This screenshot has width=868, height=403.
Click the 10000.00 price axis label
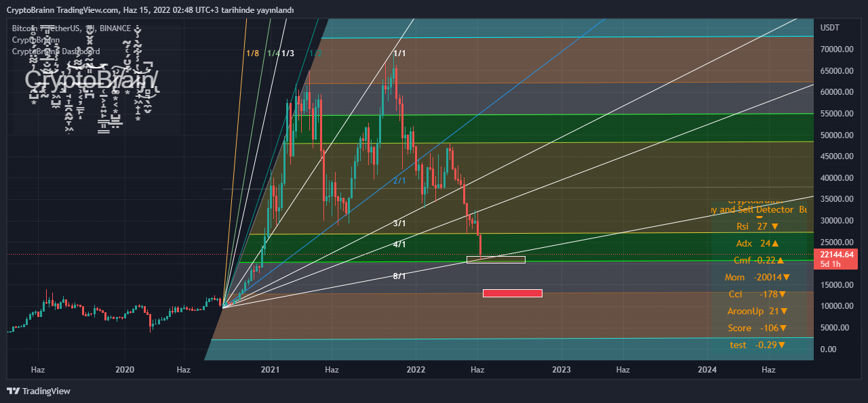(x=837, y=306)
